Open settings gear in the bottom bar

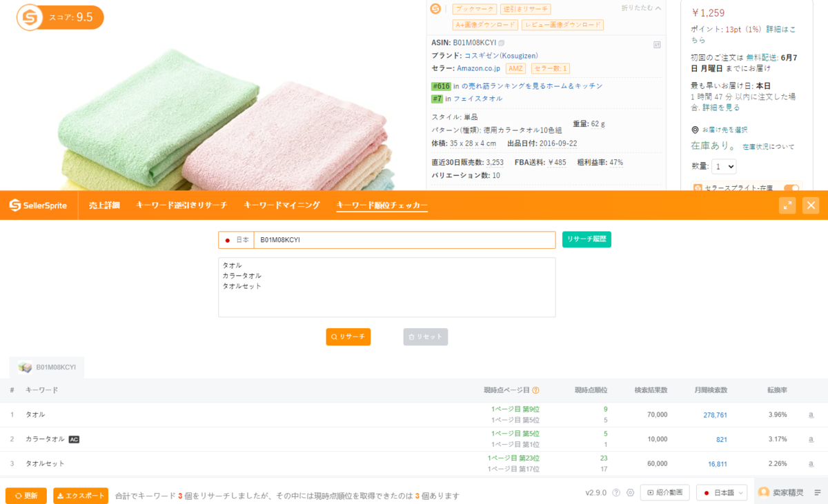coord(630,492)
